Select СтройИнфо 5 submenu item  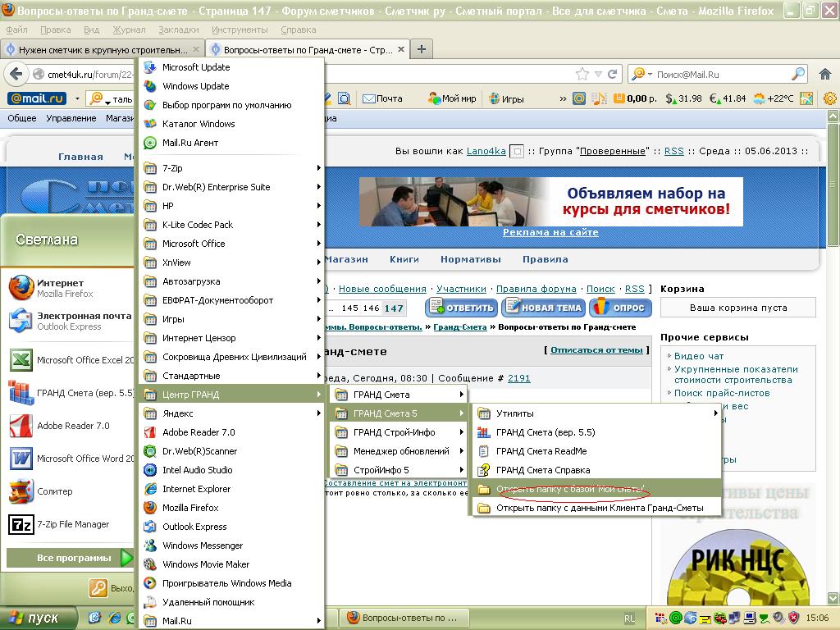point(398,470)
